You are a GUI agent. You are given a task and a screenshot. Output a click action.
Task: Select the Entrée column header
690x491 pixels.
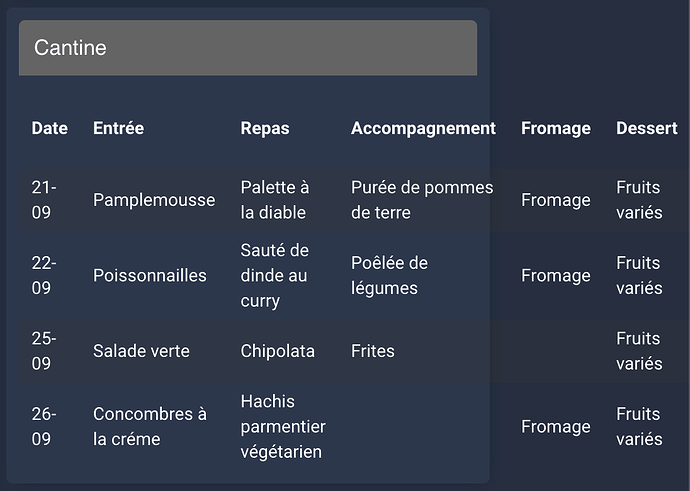point(118,128)
